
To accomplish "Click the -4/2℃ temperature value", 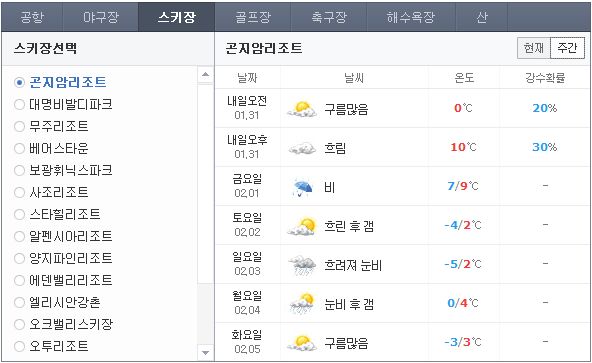I will pyautogui.click(x=463, y=225).
